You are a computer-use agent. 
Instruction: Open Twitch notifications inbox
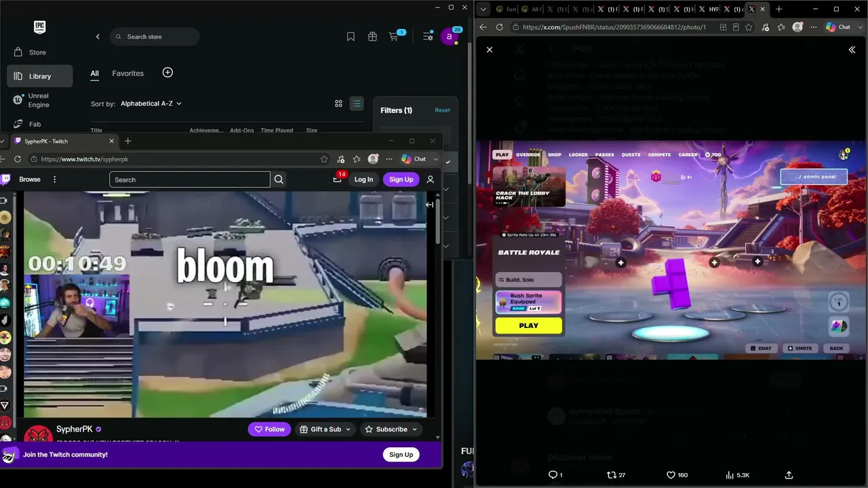[338, 179]
